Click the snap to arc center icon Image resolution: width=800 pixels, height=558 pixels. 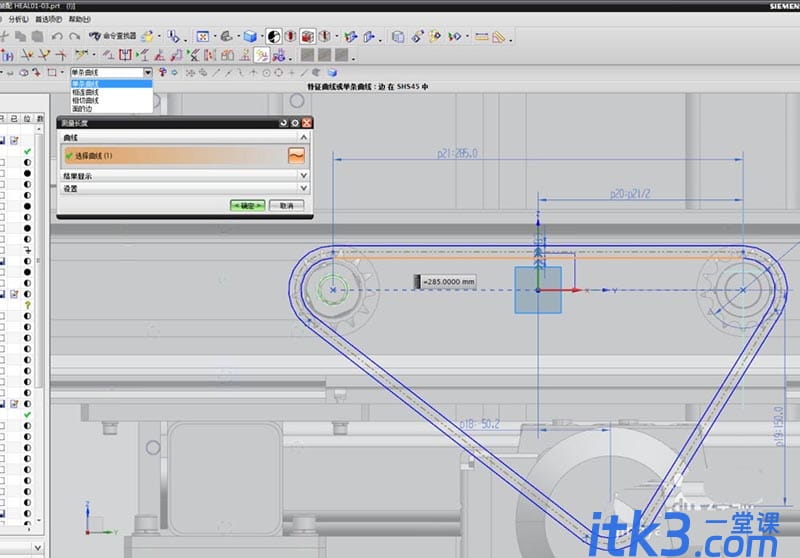(x=266, y=73)
